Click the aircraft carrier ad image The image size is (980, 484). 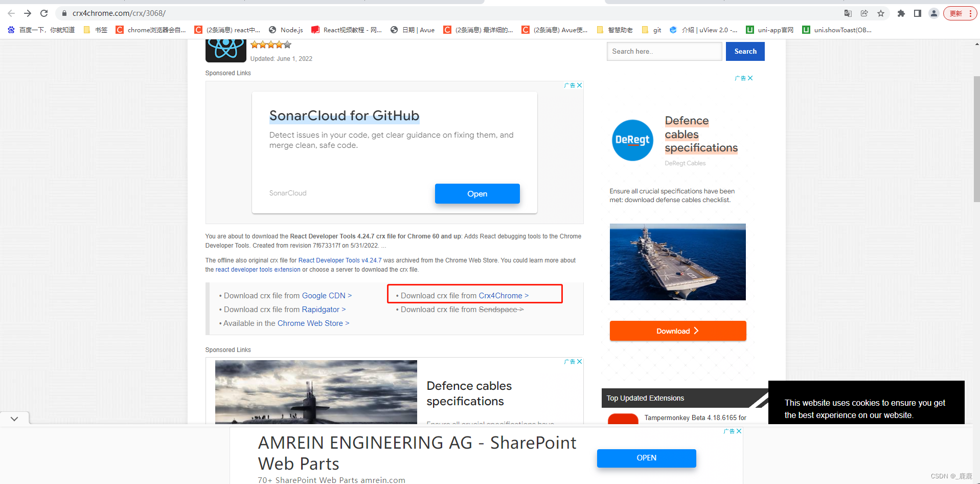(677, 262)
